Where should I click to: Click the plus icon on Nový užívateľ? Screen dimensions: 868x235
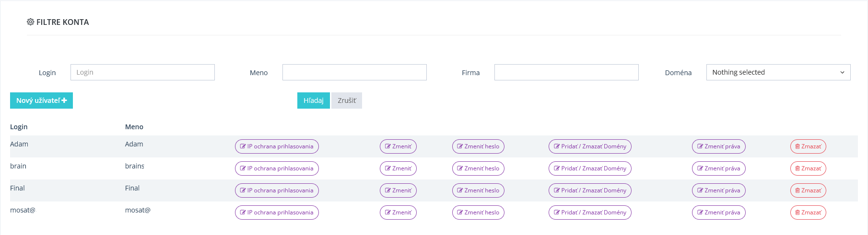64,101
